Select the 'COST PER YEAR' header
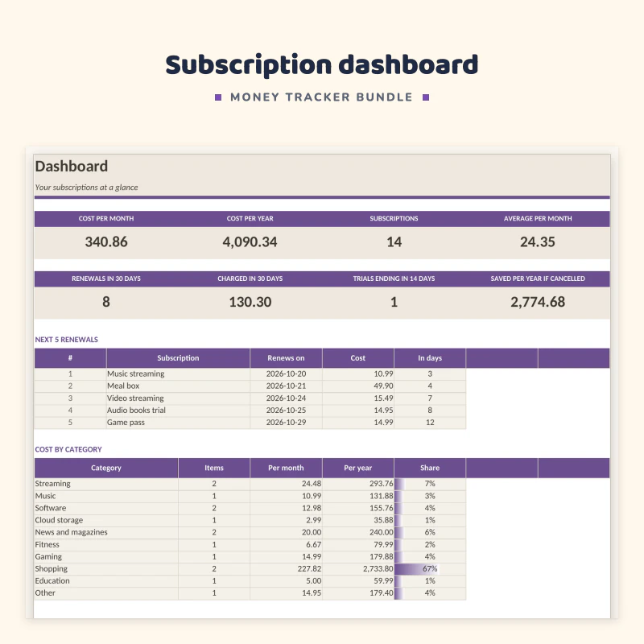The height and width of the screenshot is (644, 644). 250,218
